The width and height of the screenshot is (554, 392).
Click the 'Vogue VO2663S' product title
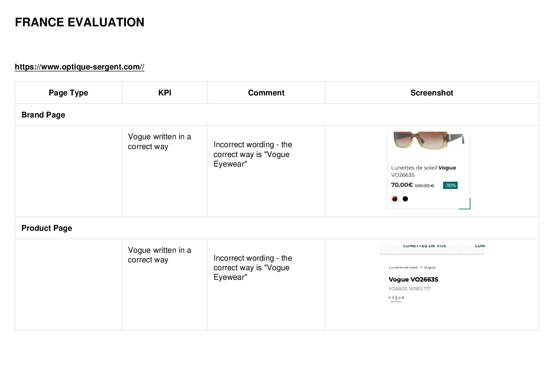click(x=414, y=279)
